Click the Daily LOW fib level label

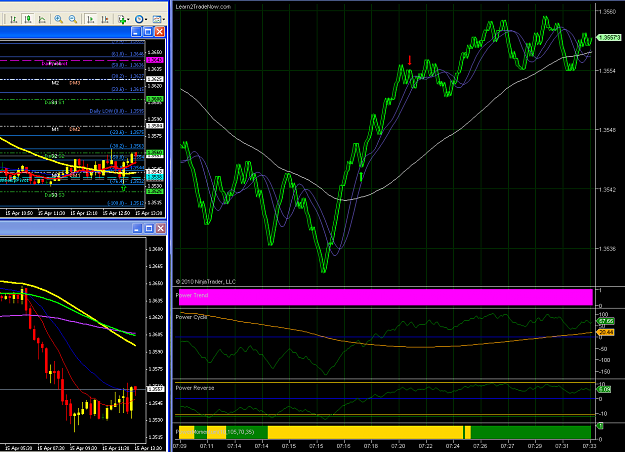click(117, 111)
